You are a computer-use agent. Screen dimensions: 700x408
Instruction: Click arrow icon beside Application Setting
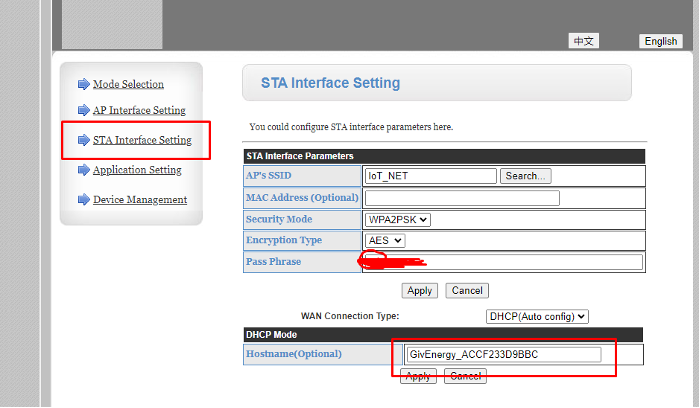pyautogui.click(x=84, y=170)
